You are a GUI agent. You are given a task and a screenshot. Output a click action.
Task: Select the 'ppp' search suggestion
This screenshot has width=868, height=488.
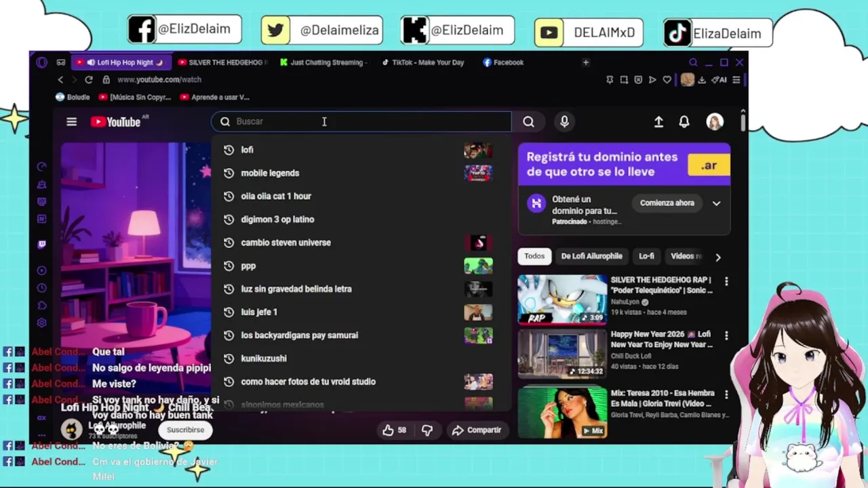click(x=361, y=266)
